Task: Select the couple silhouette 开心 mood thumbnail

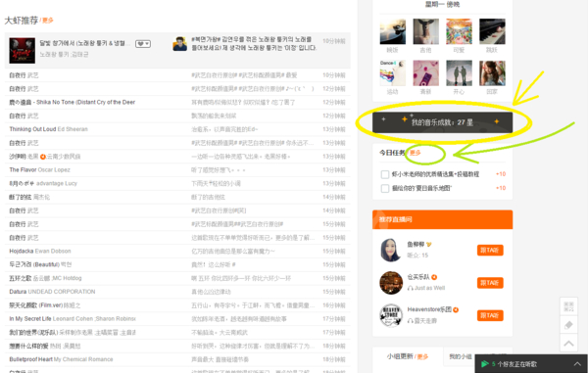Action: tap(459, 73)
